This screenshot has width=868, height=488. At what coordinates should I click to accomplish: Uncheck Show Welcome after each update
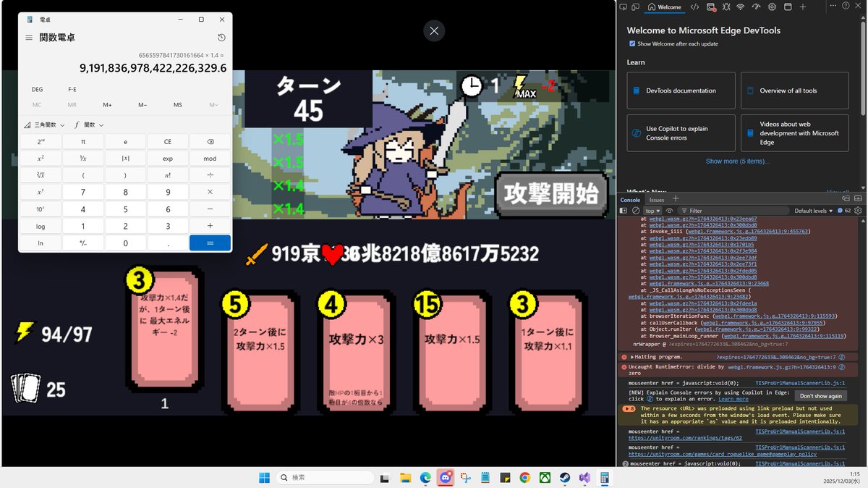pyautogui.click(x=632, y=43)
